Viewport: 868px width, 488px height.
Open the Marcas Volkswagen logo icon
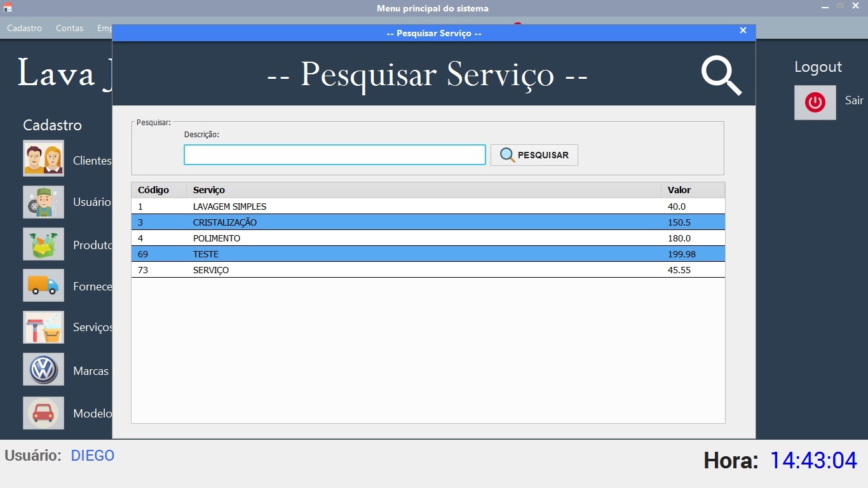click(44, 369)
